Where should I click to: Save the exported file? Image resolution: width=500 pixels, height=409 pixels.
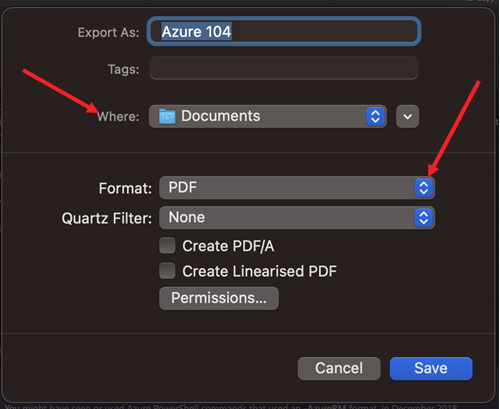tap(431, 368)
